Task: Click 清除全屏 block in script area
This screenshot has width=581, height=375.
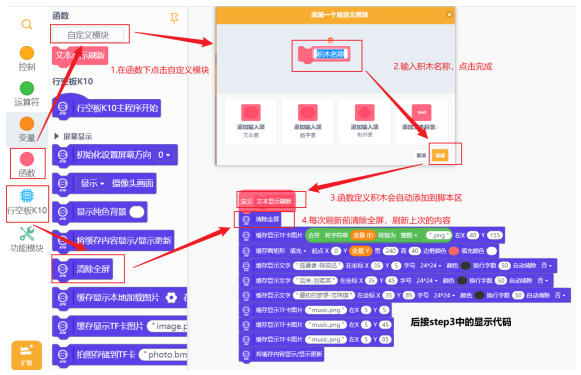Action: (261, 219)
